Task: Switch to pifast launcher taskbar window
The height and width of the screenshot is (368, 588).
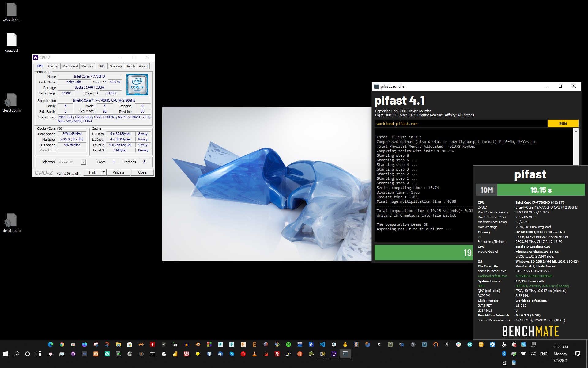Action: pos(345,354)
